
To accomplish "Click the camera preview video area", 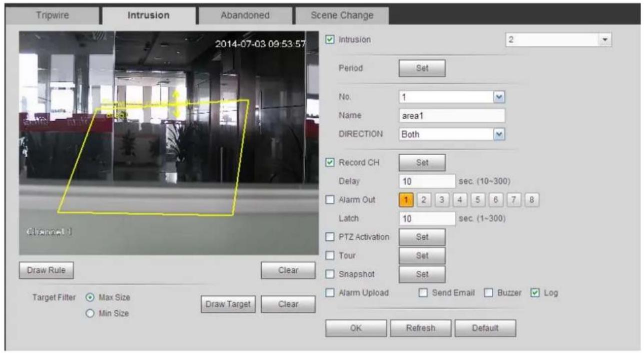I will tap(169, 143).
